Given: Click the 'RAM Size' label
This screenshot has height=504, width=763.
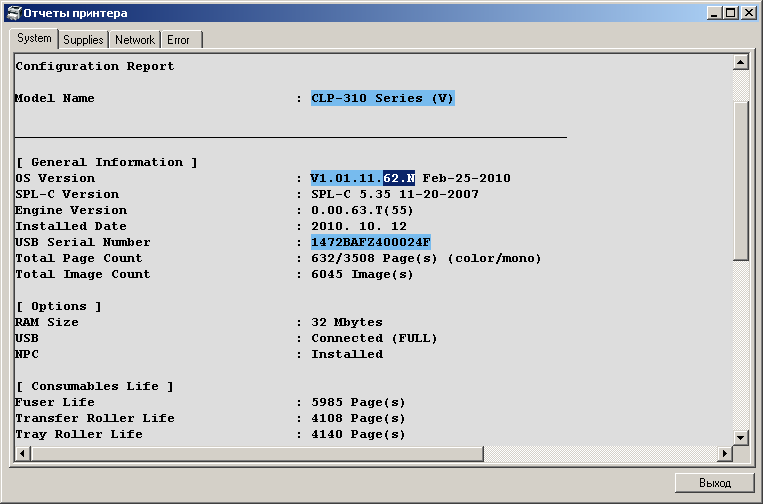Looking at the screenshot, I should point(47,322).
